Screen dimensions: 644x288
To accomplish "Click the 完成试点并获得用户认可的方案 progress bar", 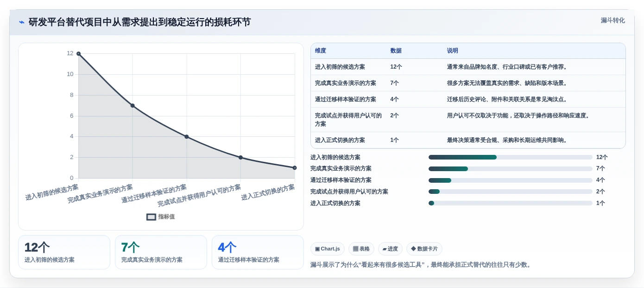I will click(x=511, y=192).
